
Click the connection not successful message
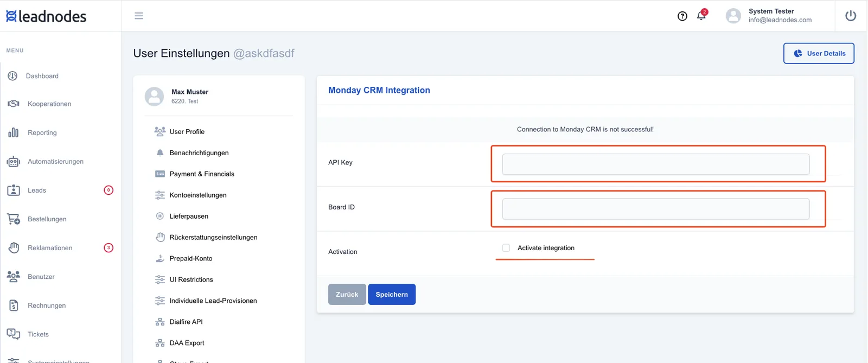point(585,129)
